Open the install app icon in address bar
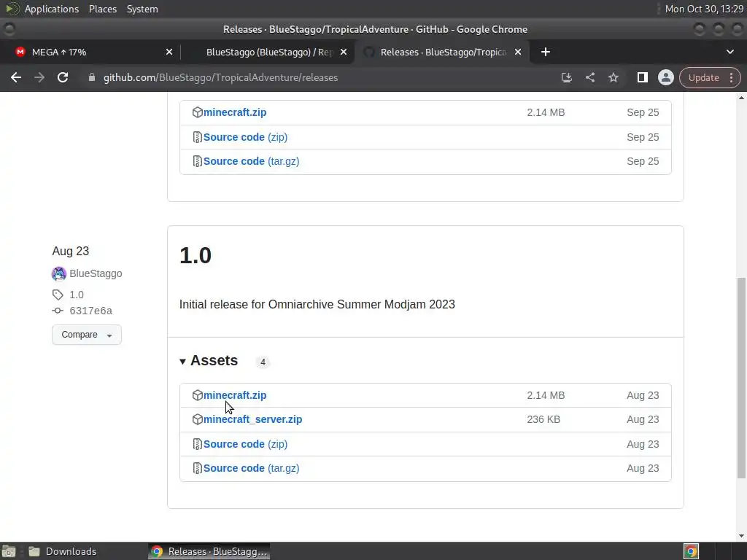The height and width of the screenshot is (560, 747). 566,77
